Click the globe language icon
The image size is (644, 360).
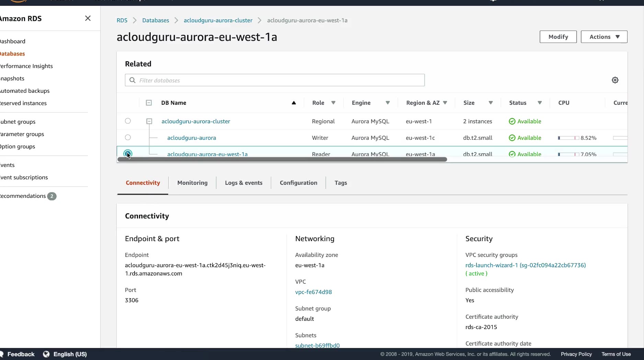point(46,354)
